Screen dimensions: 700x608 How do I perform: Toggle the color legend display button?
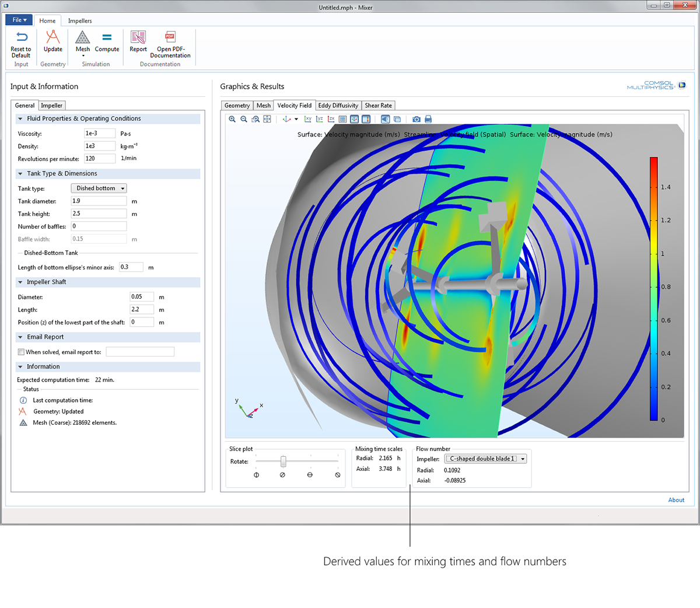click(366, 119)
